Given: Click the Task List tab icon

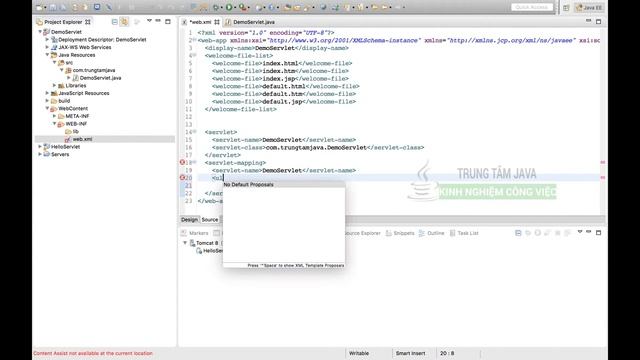Looking at the screenshot, I should click(452, 233).
